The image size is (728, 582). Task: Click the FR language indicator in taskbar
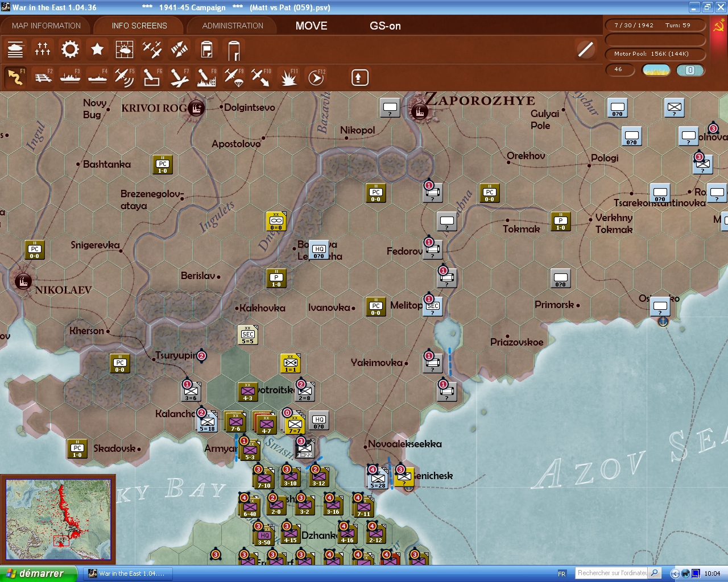pyautogui.click(x=562, y=574)
